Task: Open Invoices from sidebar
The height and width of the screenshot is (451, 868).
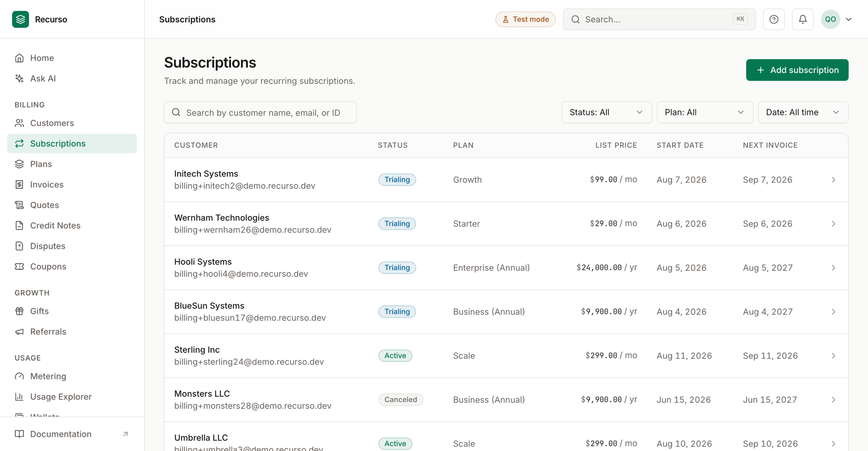Action: click(x=72, y=184)
